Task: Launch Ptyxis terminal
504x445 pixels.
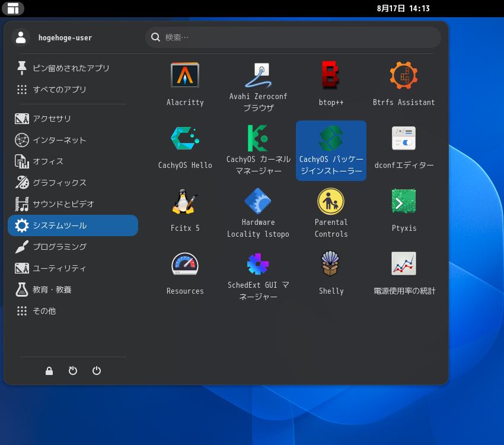Action: [404, 211]
